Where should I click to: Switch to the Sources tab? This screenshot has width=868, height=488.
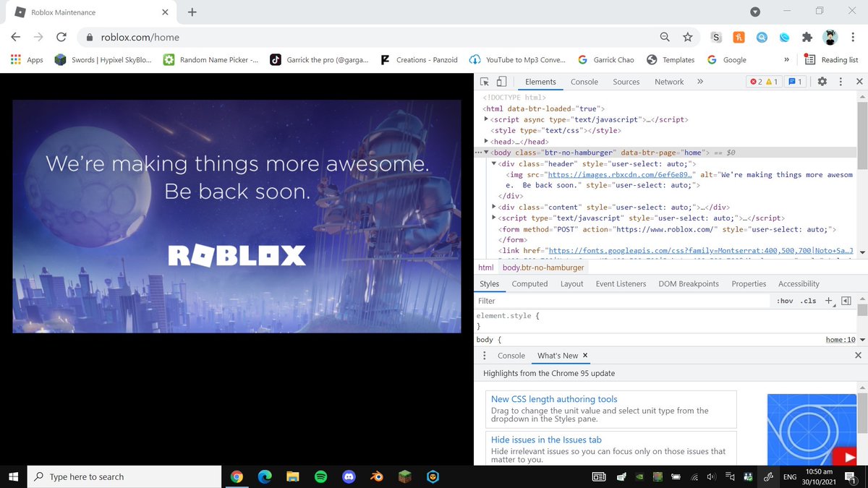626,82
